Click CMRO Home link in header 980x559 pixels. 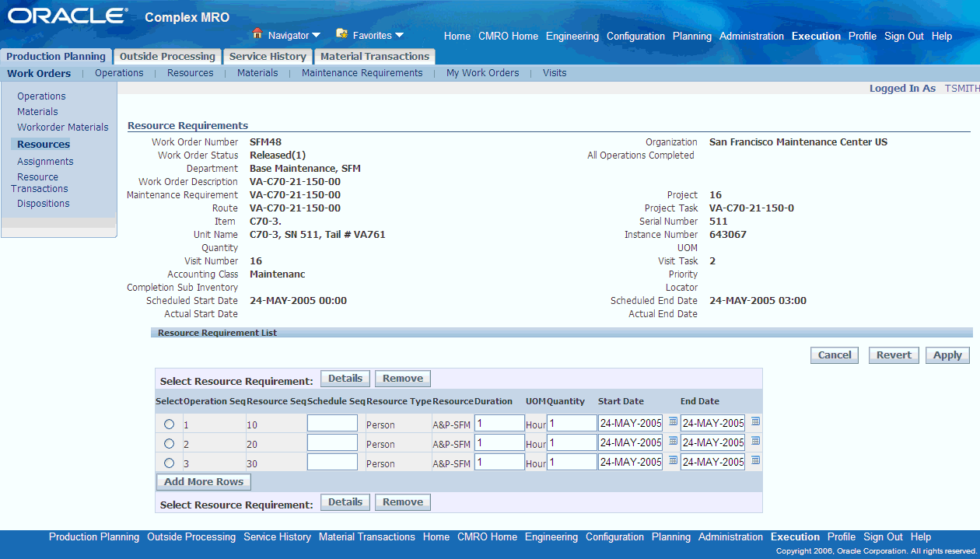pyautogui.click(x=508, y=37)
